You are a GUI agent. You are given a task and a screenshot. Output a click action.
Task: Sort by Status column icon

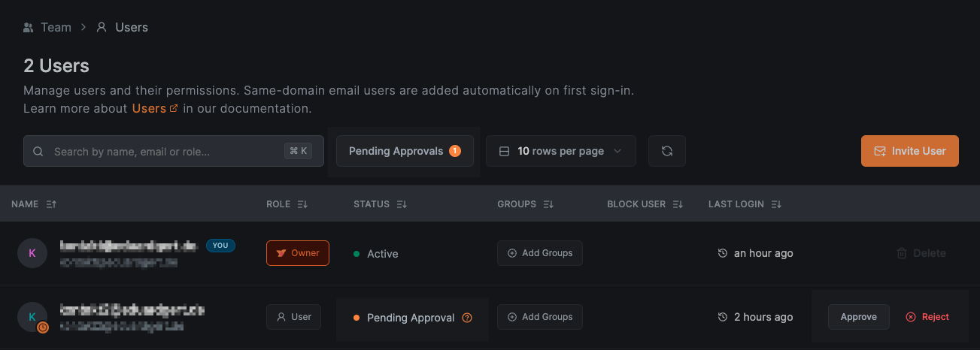402,204
